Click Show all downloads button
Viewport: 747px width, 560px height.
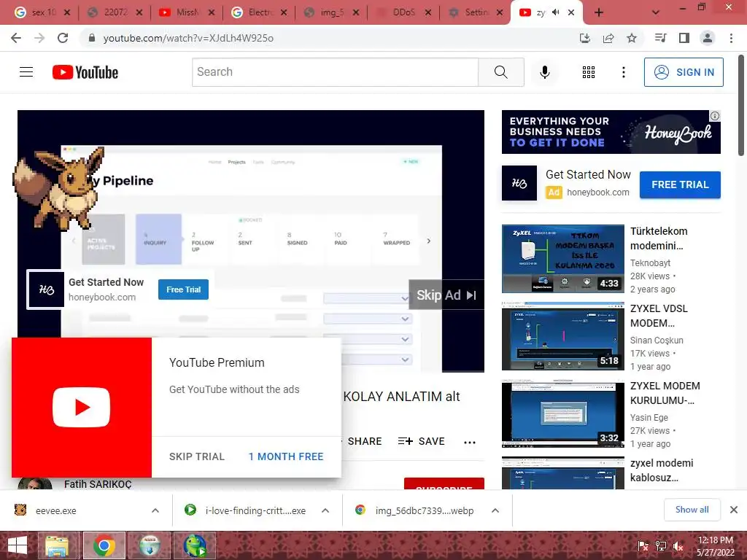(x=692, y=510)
